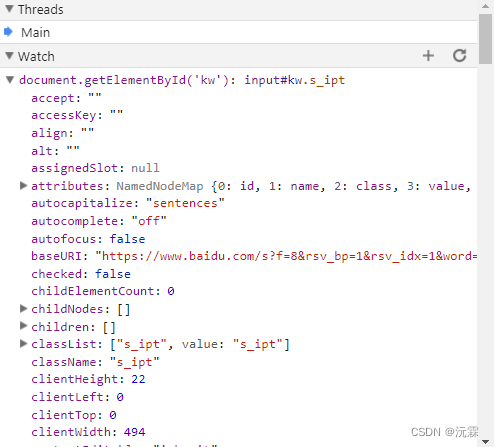Refresh the watch expressions
This screenshot has width=494, height=447.
(x=459, y=56)
